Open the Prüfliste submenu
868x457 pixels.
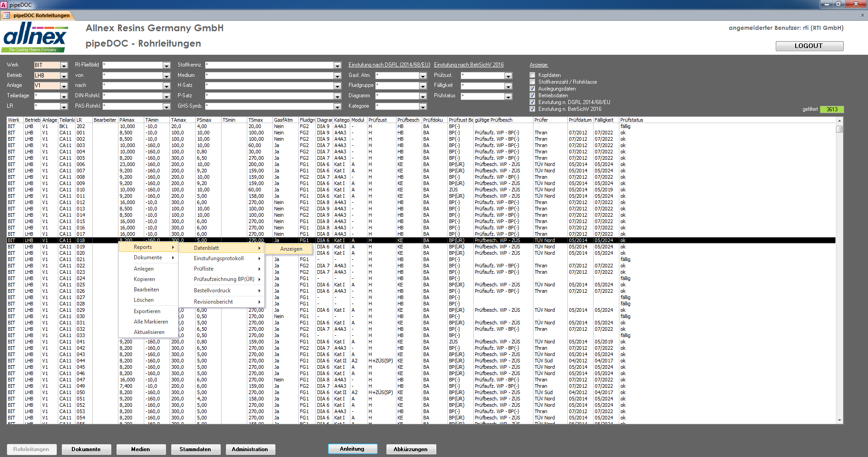(x=221, y=269)
